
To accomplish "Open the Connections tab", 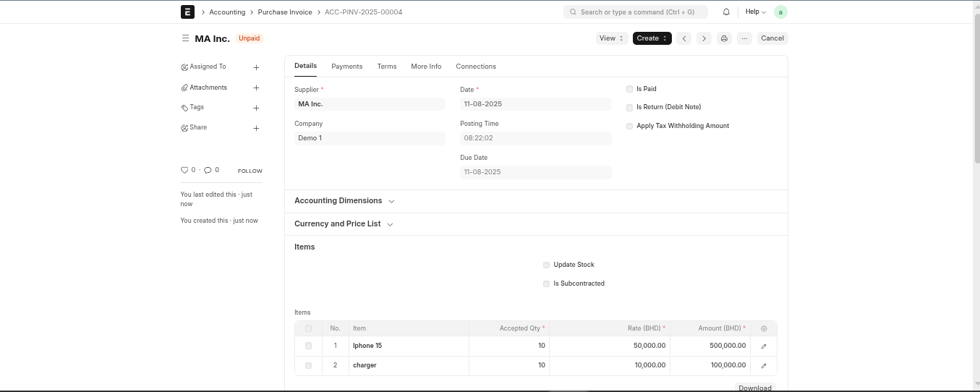I will pyautogui.click(x=475, y=67).
